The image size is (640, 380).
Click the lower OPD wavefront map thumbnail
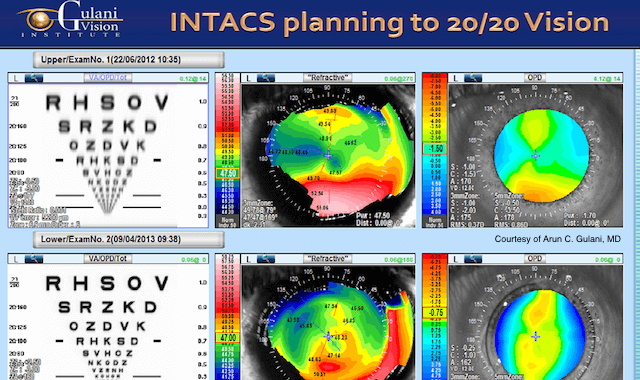tap(536, 322)
